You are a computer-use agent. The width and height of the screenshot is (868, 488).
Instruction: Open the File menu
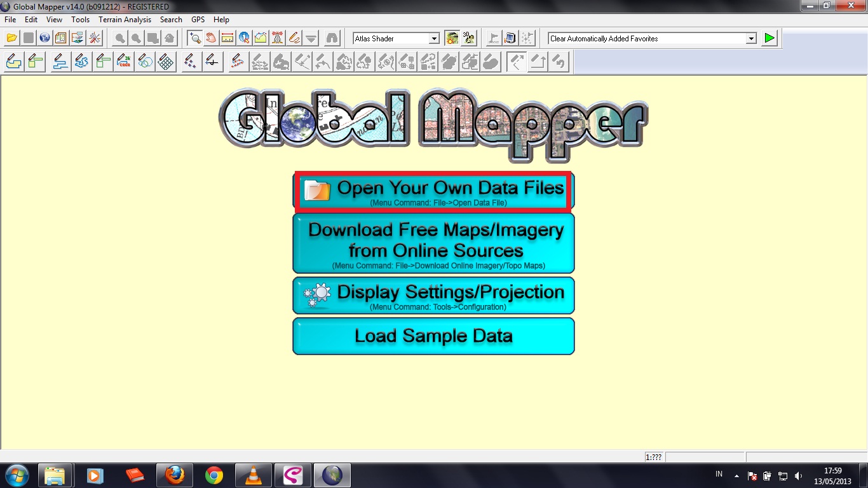click(10, 20)
